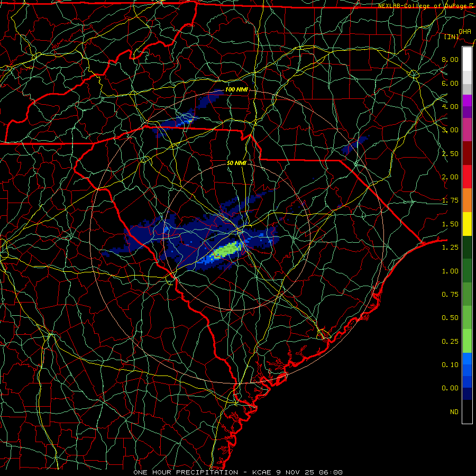This screenshot has width=476, height=476.
Task: Click the 8.00 legend value
Action: coord(450,59)
